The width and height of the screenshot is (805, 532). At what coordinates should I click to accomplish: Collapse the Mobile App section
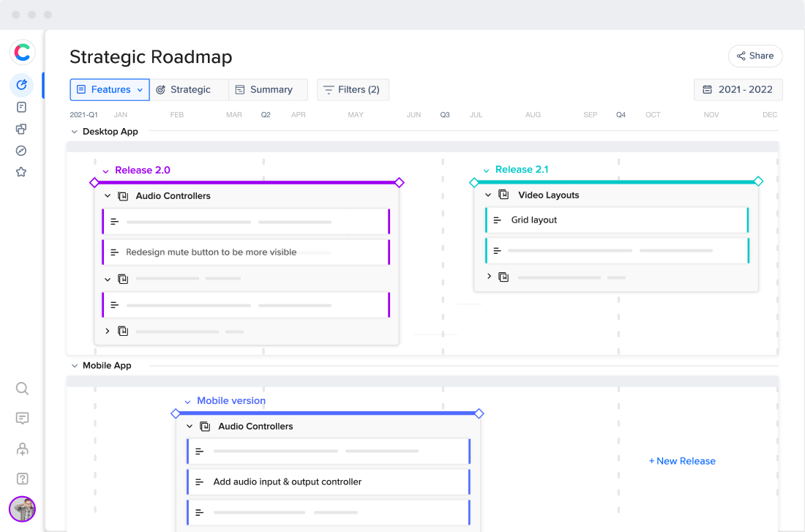(74, 366)
